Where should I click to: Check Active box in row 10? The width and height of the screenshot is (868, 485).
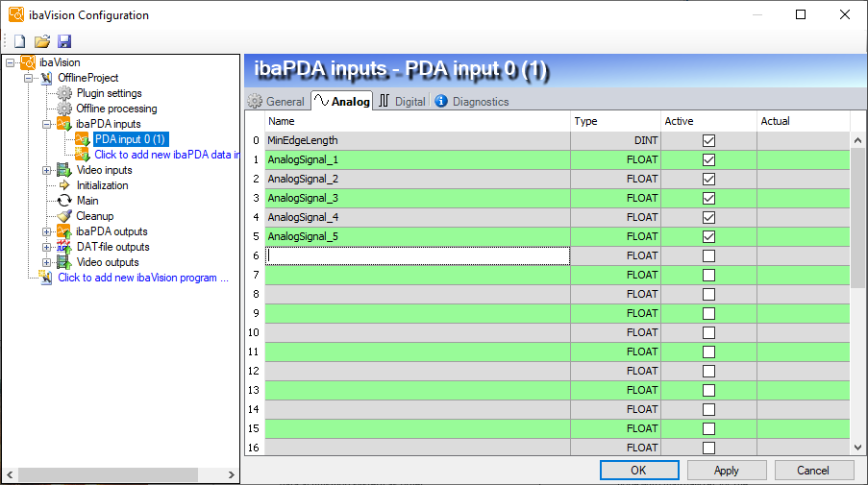[708, 332]
